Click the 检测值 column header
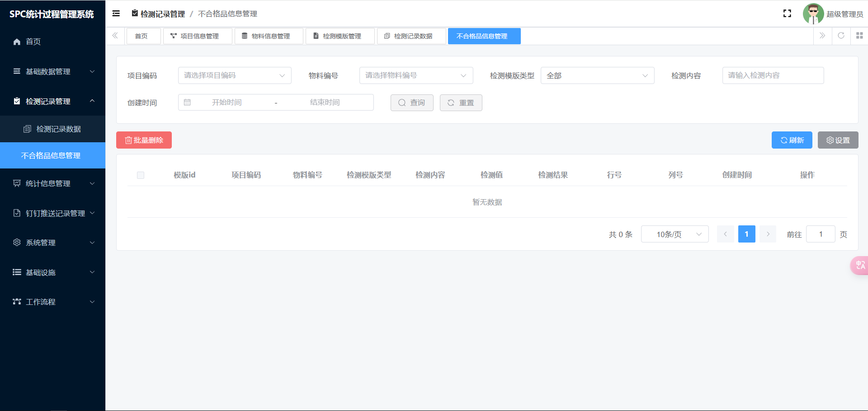Screen dimensions: 868x411 tap(491, 175)
